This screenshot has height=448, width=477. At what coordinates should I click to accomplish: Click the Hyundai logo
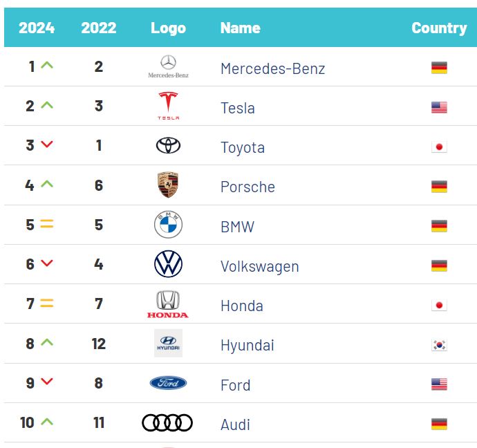(168, 343)
